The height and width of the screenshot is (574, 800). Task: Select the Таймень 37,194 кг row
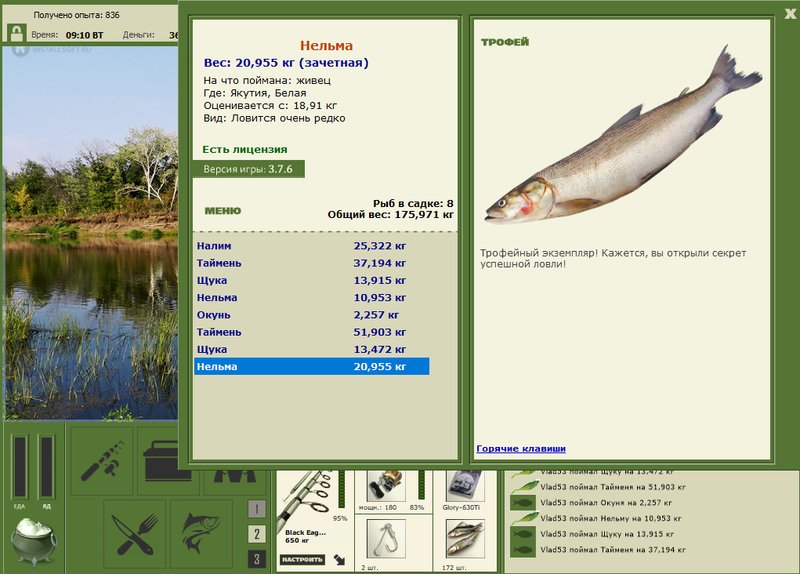312,263
